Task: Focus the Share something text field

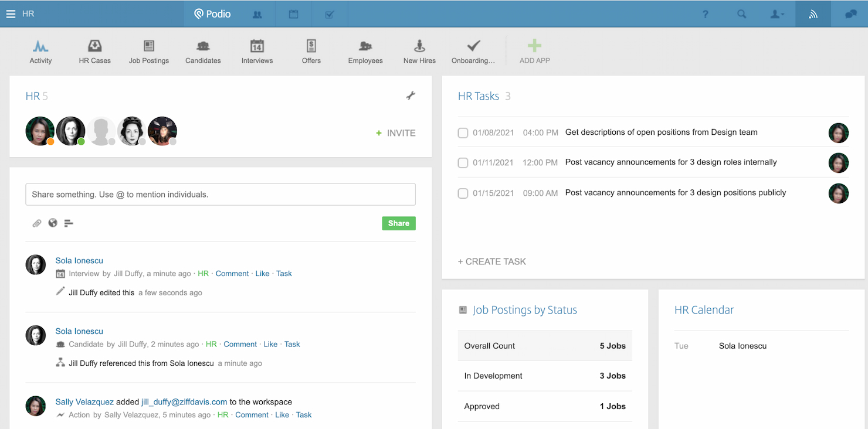Action: (x=221, y=195)
